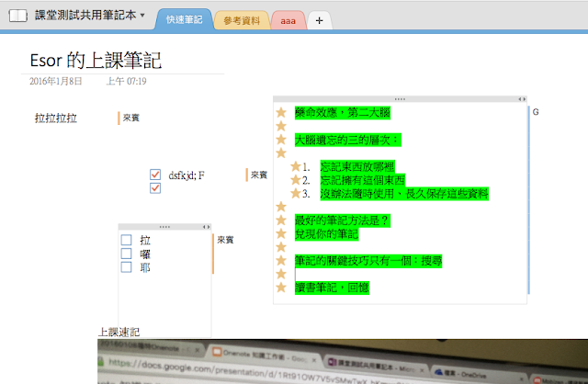This screenshot has width=588, height=384.
Task: Expand the 課堂測試共用筆記本 notebook dropdown arrow
Action: tap(142, 16)
